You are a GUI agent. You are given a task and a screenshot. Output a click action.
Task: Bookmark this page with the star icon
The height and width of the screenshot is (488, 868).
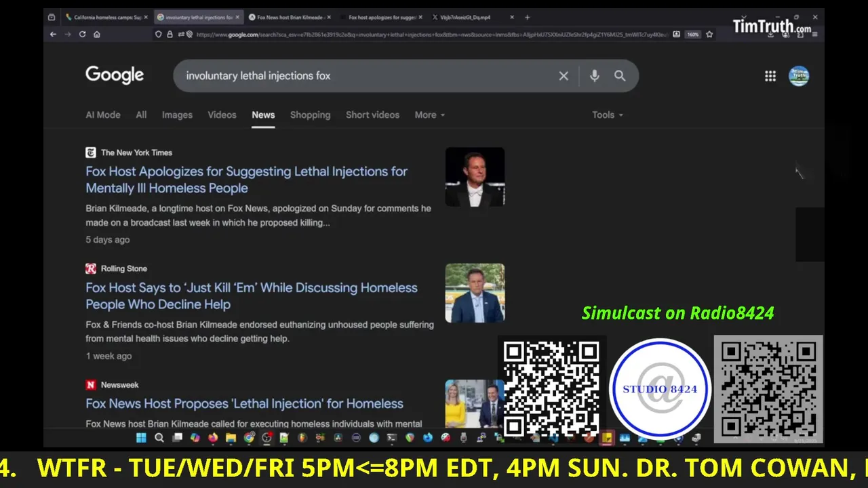tap(709, 34)
